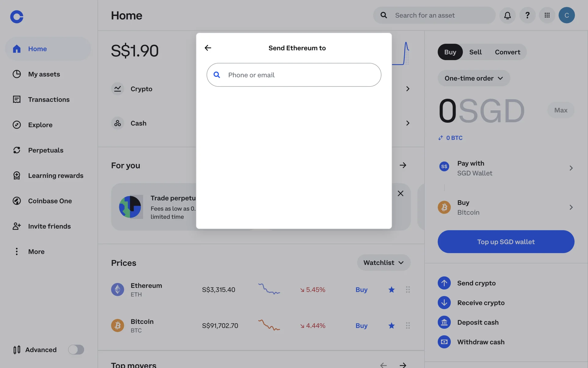Click the Max amount button

tap(561, 110)
